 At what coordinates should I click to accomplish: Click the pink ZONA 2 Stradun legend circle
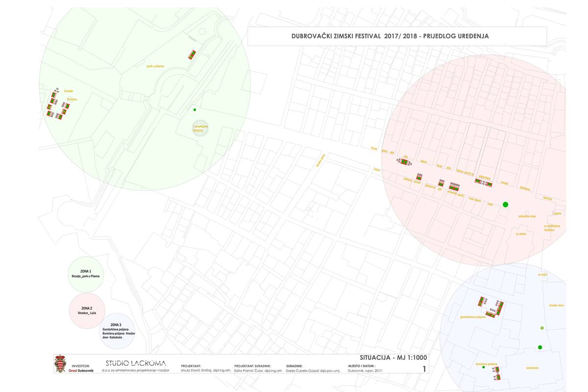tap(87, 311)
